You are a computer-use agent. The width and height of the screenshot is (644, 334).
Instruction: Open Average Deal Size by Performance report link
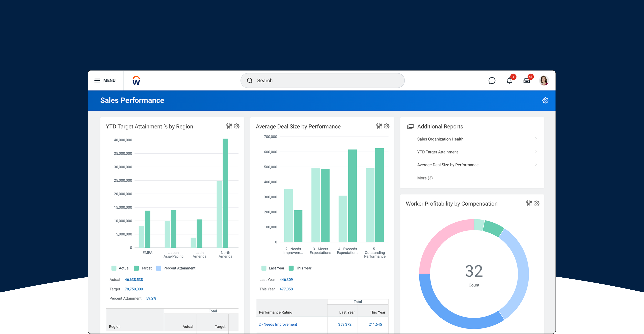pos(448,165)
